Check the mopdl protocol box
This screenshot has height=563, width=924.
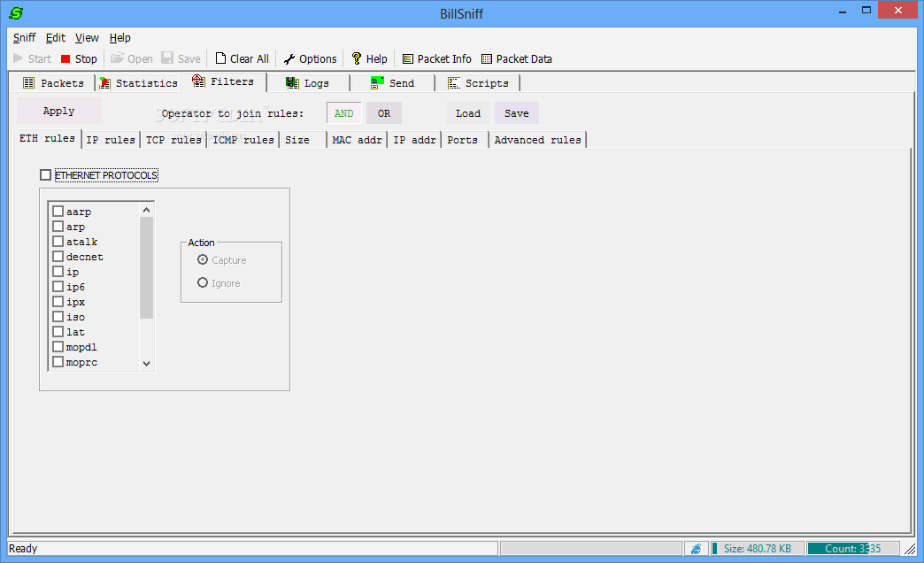(x=58, y=347)
